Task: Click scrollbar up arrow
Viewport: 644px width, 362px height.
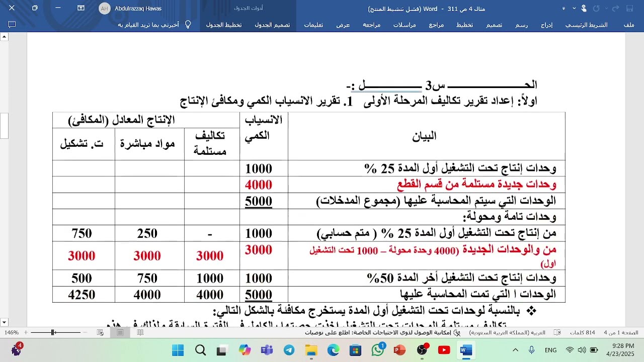Action: pos(5,37)
